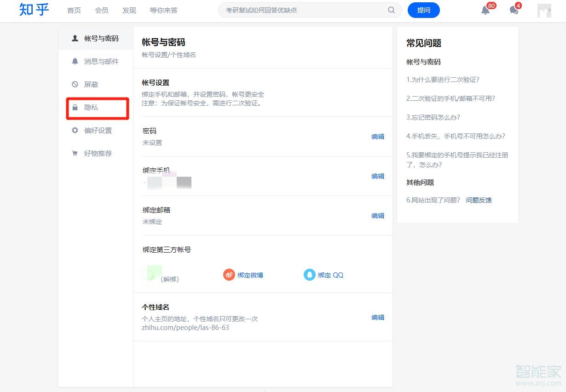
Task: Click 编辑 next to 密码
Action: [x=377, y=136]
